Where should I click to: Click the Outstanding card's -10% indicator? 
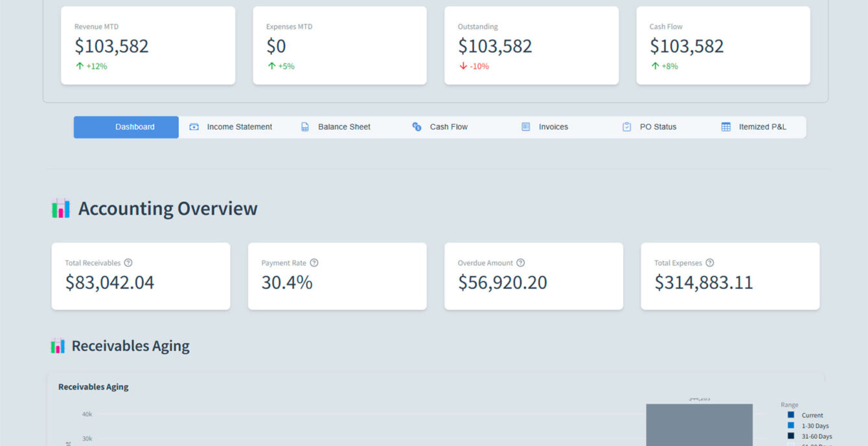click(x=474, y=66)
